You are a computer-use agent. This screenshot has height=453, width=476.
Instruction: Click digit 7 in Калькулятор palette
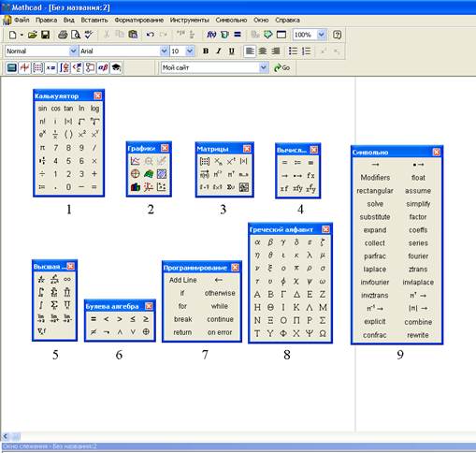click(x=55, y=148)
